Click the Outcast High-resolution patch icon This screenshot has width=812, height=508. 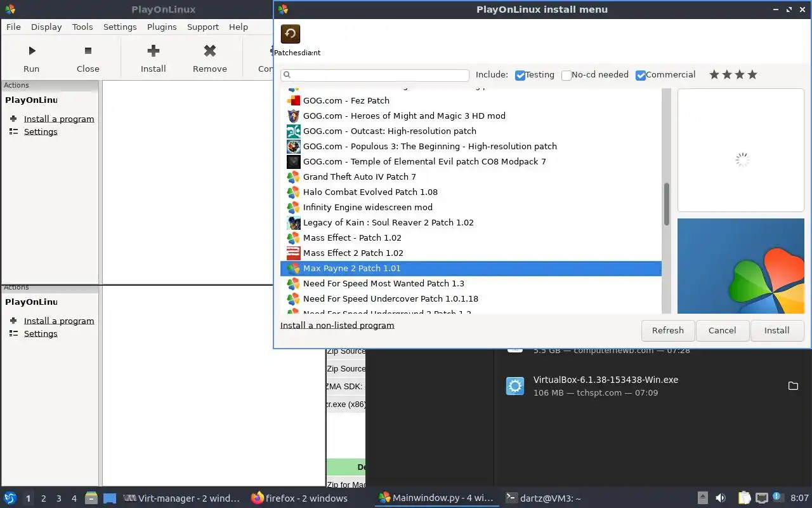click(x=293, y=131)
